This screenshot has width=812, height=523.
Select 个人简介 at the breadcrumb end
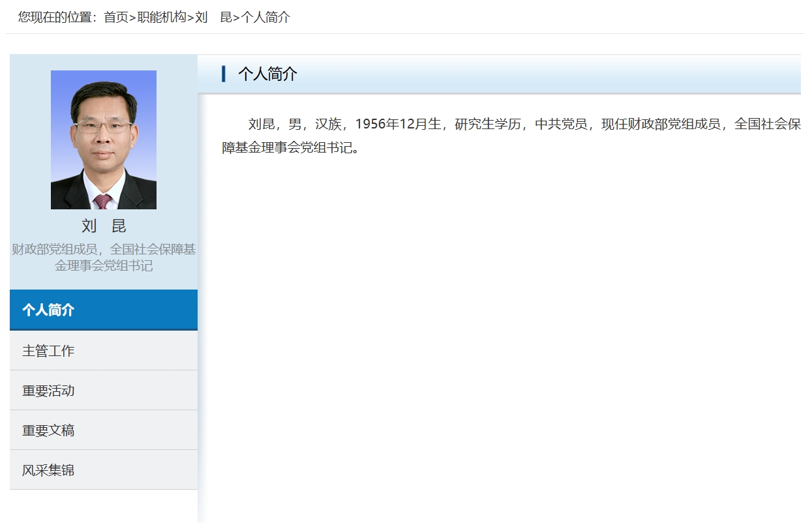point(265,18)
